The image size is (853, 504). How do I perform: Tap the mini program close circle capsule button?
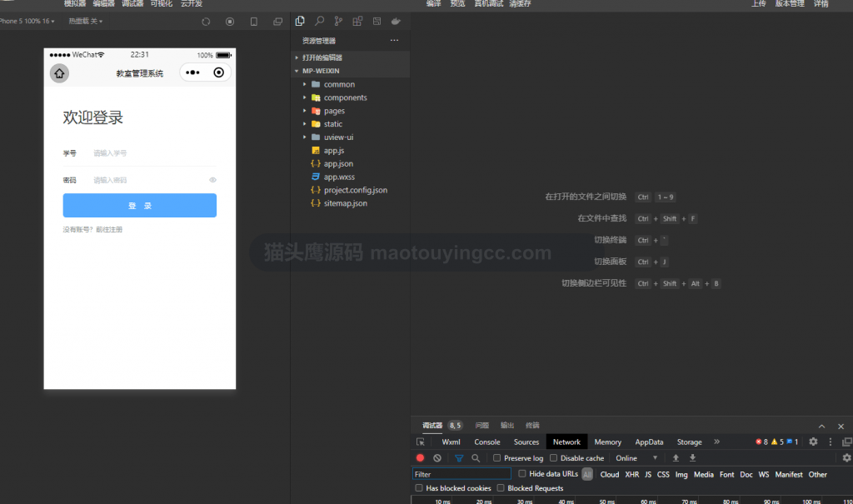pyautogui.click(x=219, y=72)
